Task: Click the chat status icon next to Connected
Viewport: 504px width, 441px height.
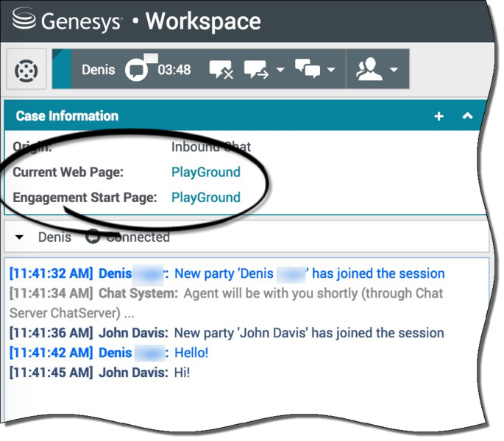Action: [x=93, y=237]
